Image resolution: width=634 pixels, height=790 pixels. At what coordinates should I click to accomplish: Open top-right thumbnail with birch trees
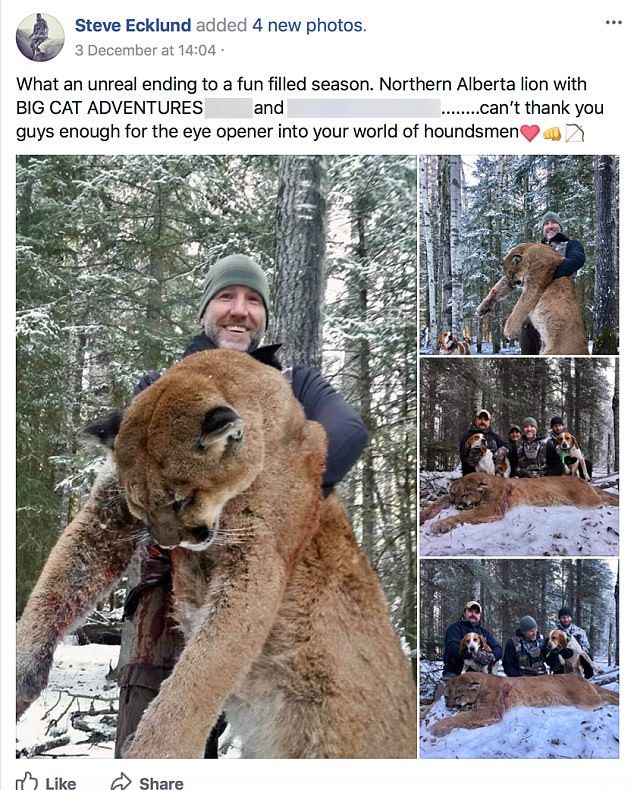point(519,254)
